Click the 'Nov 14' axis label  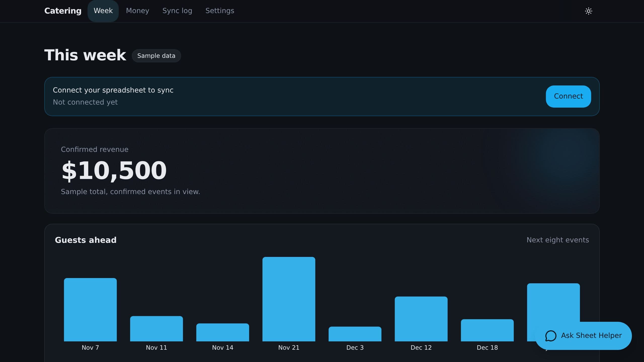(x=223, y=348)
